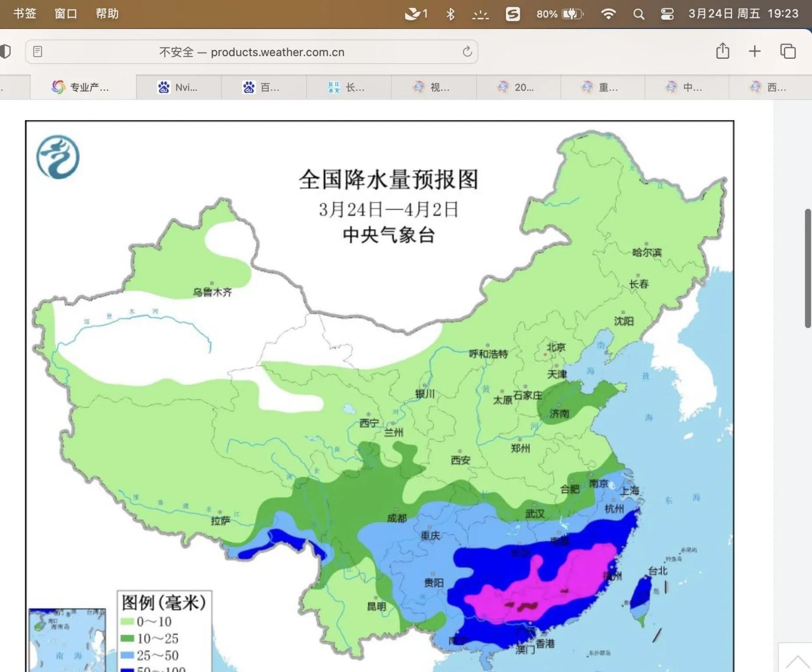The image size is (812, 672).
Task: Click the vertical page scrollbar thumb
Action: [x=808, y=268]
